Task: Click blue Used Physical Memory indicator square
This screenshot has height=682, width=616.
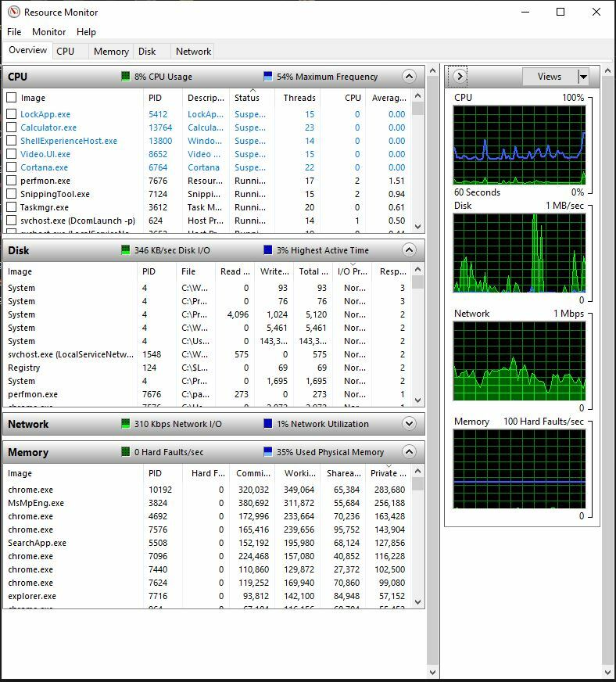Action: click(x=268, y=452)
